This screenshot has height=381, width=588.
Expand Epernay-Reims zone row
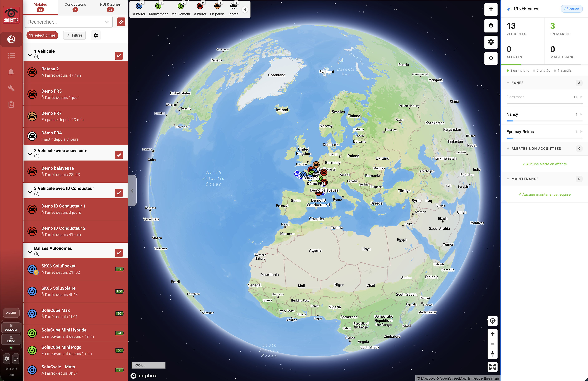point(544,132)
